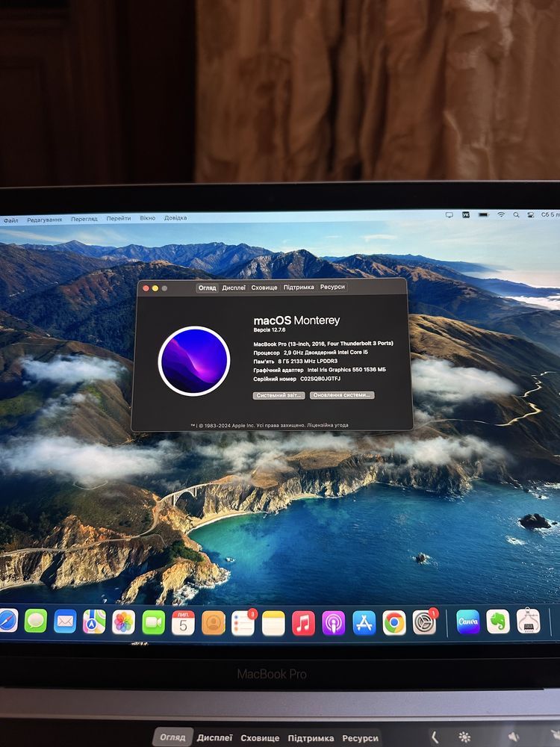The height and width of the screenshot is (747, 560).
Task: Open the Редагування menu
Action: [44, 220]
